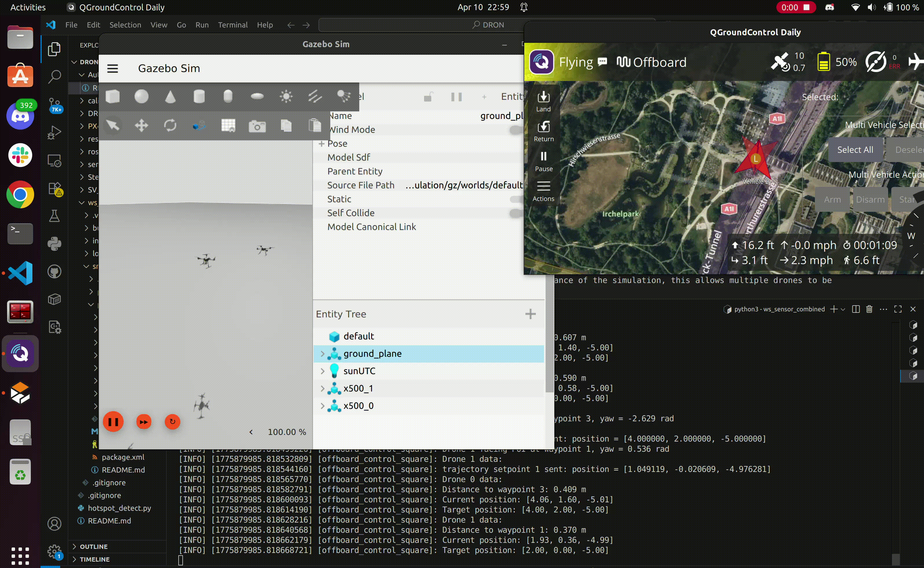Open the Terminal menu
924x568 pixels.
[233, 25]
